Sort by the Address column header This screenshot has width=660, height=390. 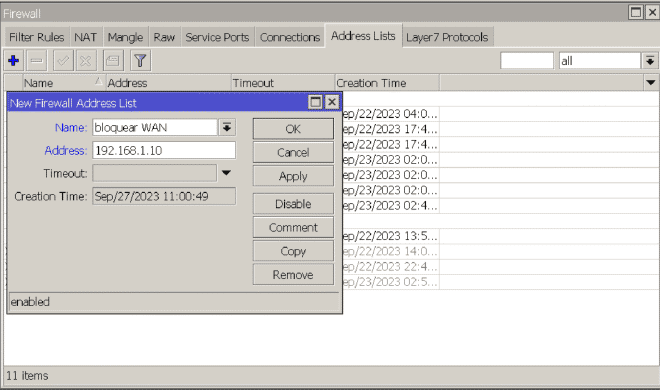pos(168,83)
